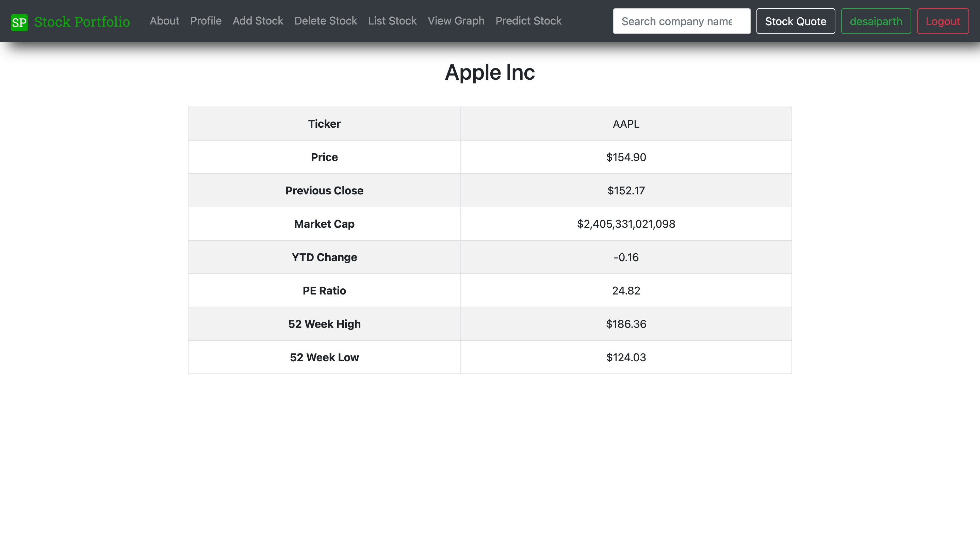980x542 pixels.
Task: Open the Delete Stock page
Action: 326,21
